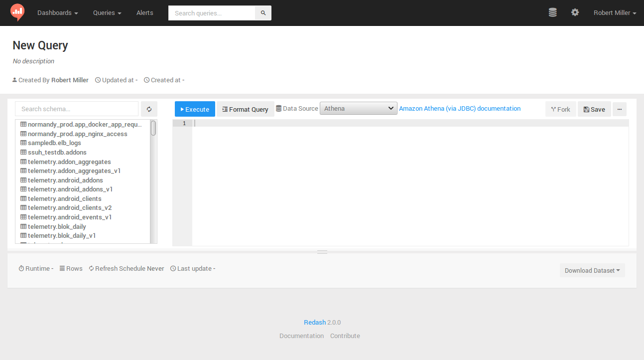Open the Amazon Athena documentation link
Viewport: 644px width, 360px height.
click(x=459, y=108)
